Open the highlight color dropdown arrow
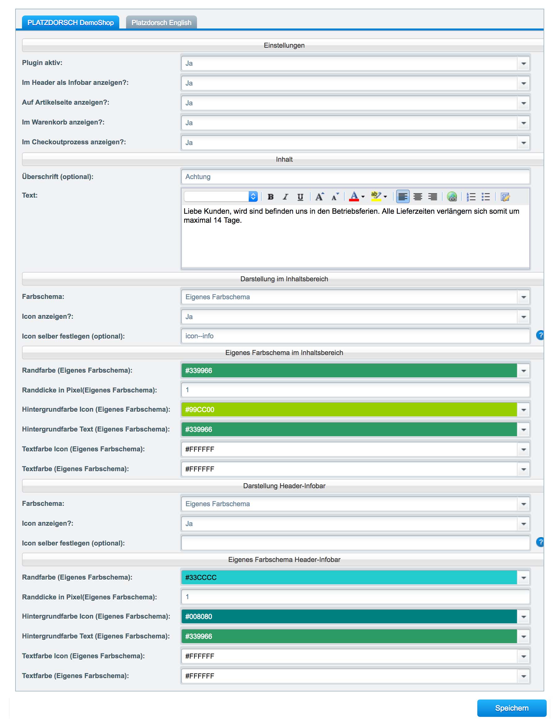 pyautogui.click(x=385, y=197)
